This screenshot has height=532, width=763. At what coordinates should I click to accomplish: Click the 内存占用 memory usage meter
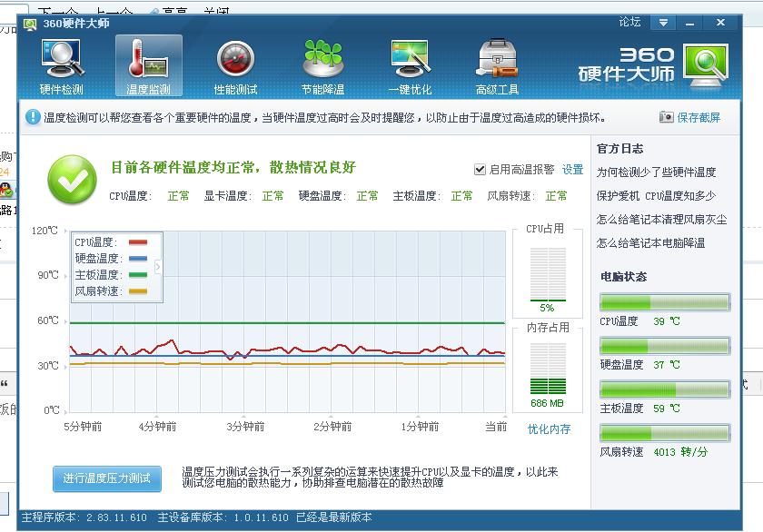[x=548, y=368]
